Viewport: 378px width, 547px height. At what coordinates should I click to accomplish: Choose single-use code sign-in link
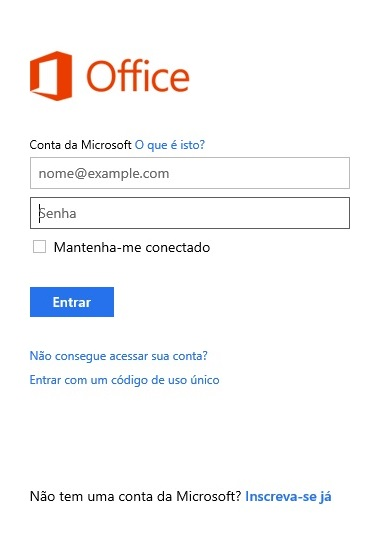(124, 380)
